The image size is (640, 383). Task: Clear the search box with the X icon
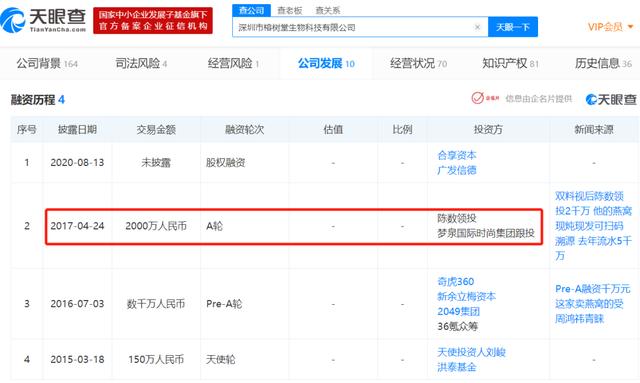click(477, 27)
